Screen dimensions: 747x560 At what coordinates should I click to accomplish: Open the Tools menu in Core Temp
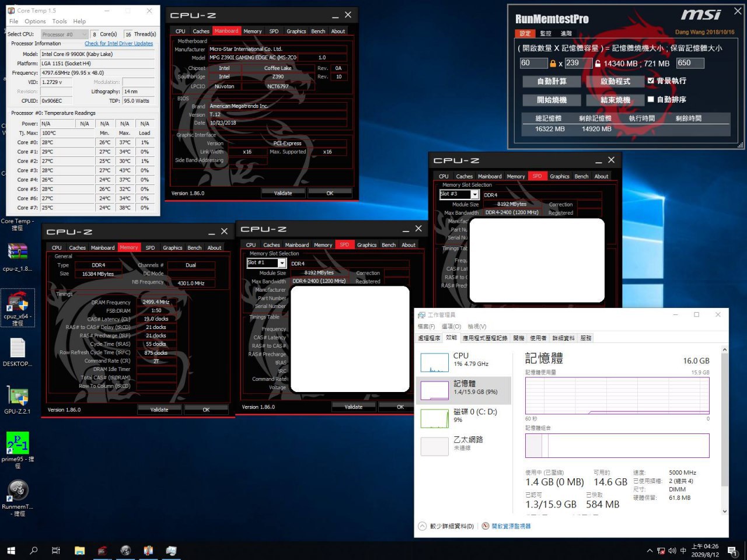[60, 21]
